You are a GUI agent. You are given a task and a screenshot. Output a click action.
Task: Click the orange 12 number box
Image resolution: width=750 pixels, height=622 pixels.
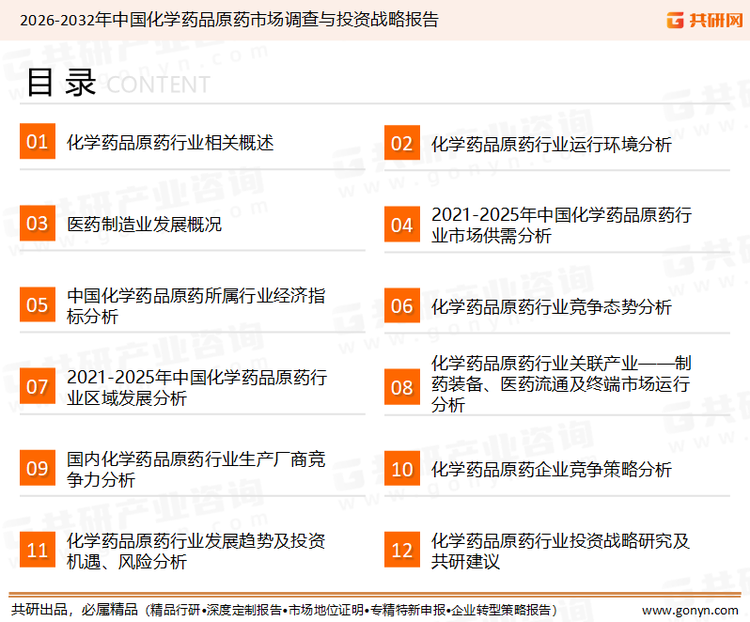tap(402, 550)
